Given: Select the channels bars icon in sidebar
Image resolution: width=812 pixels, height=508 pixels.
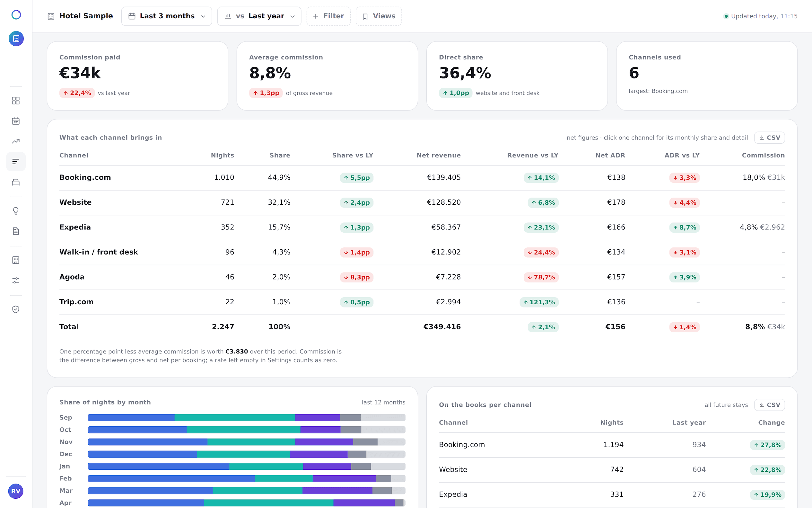Looking at the screenshot, I should pyautogui.click(x=16, y=162).
